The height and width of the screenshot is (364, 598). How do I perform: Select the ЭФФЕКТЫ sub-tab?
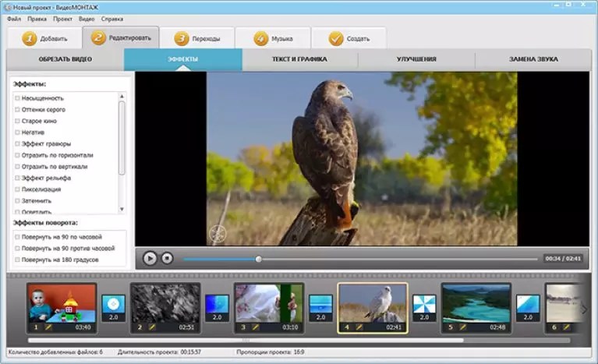(x=183, y=59)
